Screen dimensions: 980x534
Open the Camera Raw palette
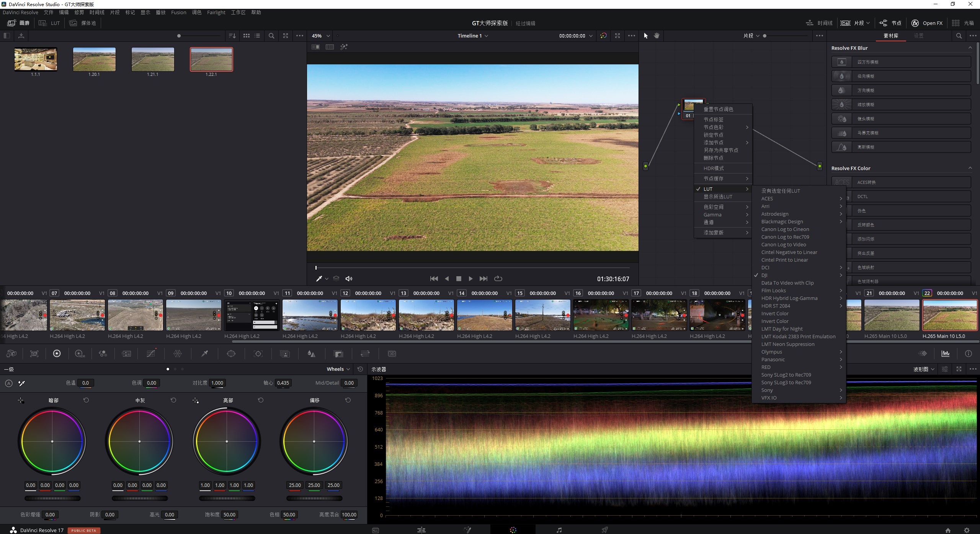coord(11,354)
